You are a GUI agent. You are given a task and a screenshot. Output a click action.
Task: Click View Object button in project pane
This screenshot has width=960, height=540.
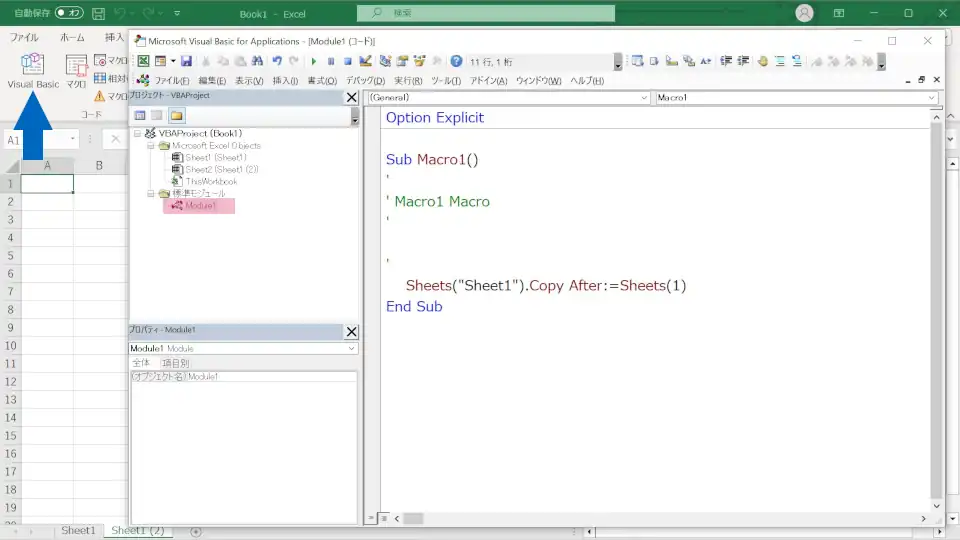[157, 116]
